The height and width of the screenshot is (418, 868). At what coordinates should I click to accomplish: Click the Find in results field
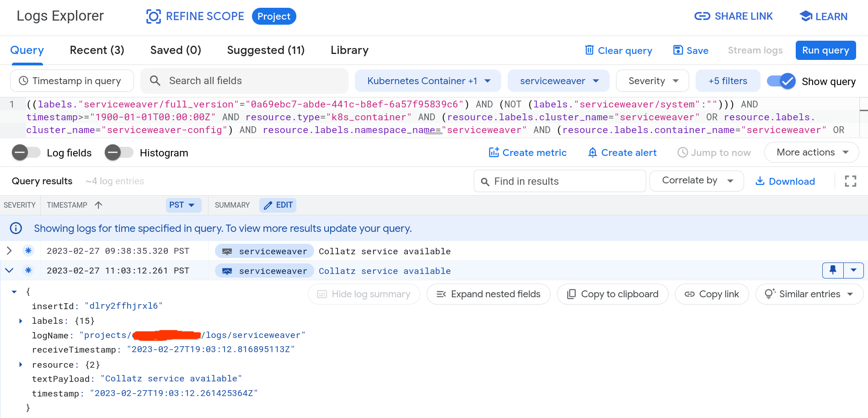(x=560, y=181)
